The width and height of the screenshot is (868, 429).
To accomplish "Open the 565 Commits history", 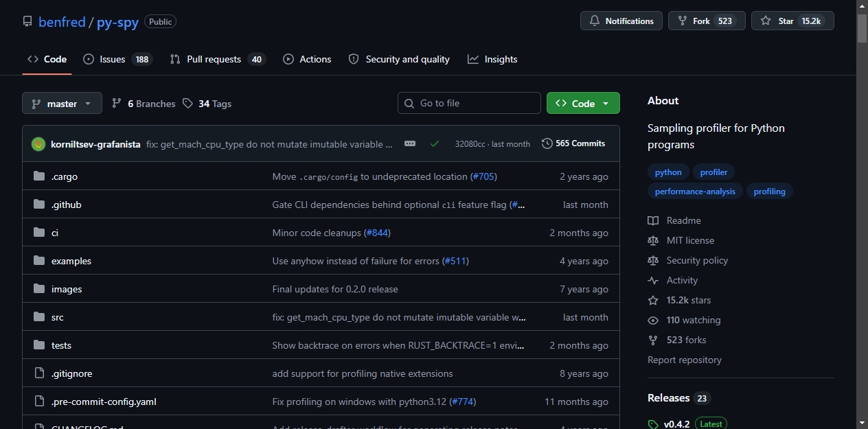I will (x=573, y=143).
